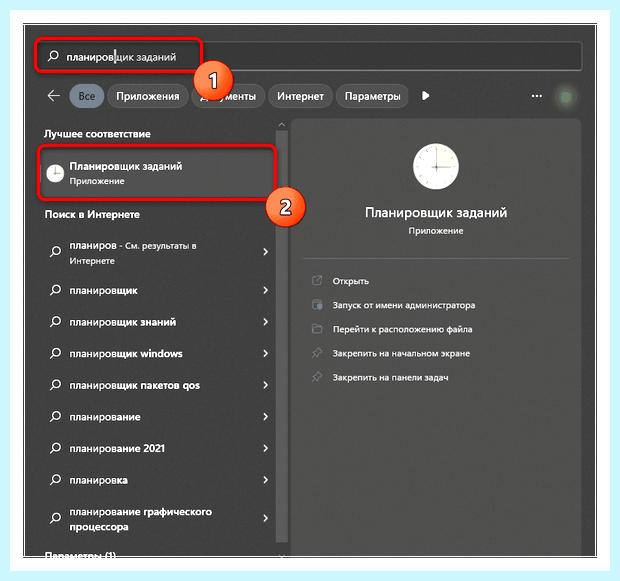Image resolution: width=620 pixels, height=581 pixels.
Task: Click Планировщик заданий title in preview pane
Action: pyautogui.click(x=436, y=213)
